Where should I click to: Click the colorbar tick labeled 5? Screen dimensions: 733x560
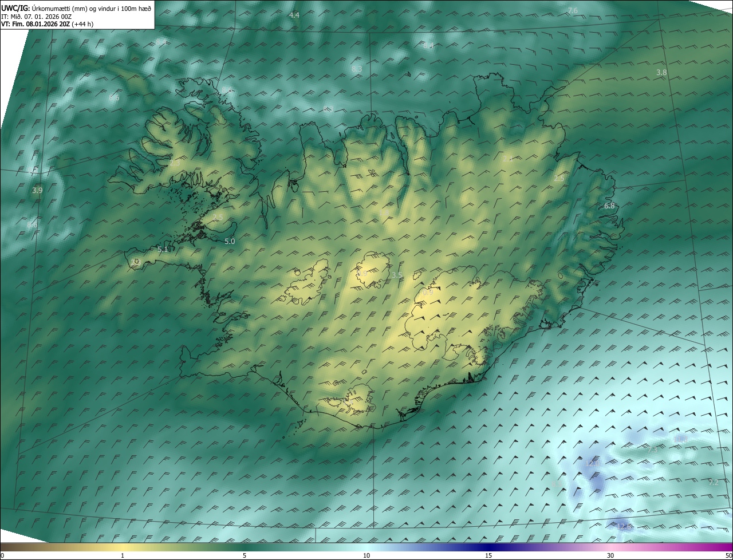click(x=245, y=555)
